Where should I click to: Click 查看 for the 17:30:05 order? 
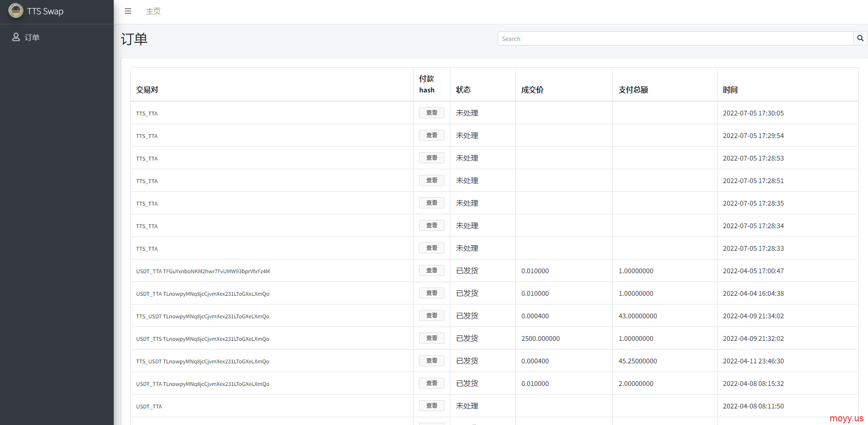pyautogui.click(x=431, y=113)
